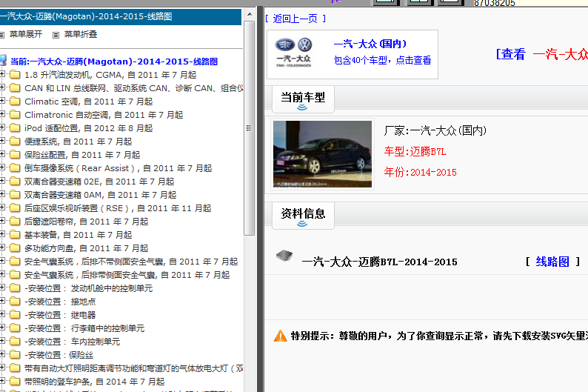Viewport: 588px width, 392px height.
Task: Click the folder icon for -安装位置: 继电器
Action: click(x=15, y=315)
